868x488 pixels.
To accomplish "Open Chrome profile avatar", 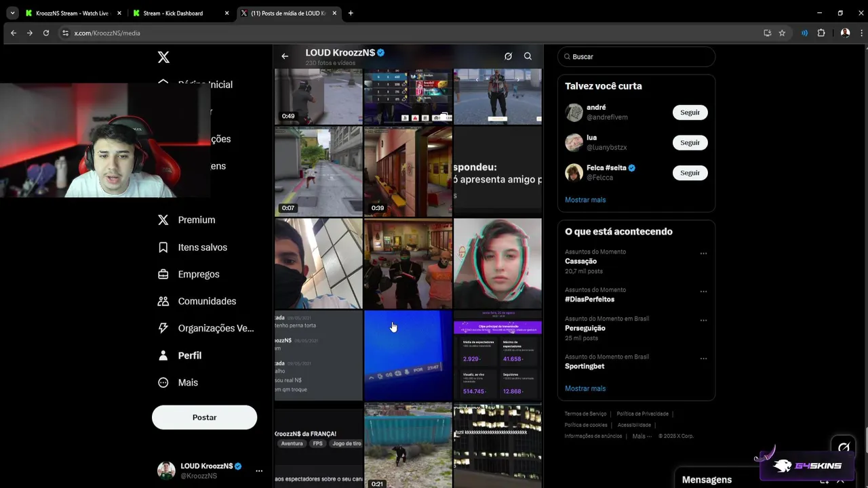I will coord(845,33).
